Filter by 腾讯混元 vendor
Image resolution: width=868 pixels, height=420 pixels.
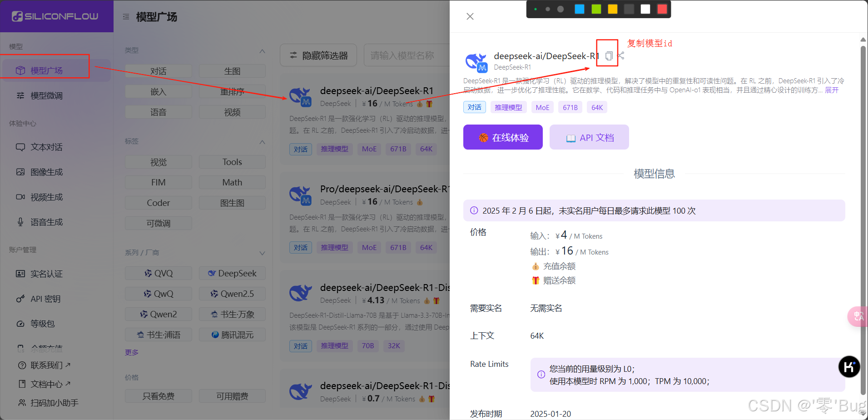[x=232, y=335]
